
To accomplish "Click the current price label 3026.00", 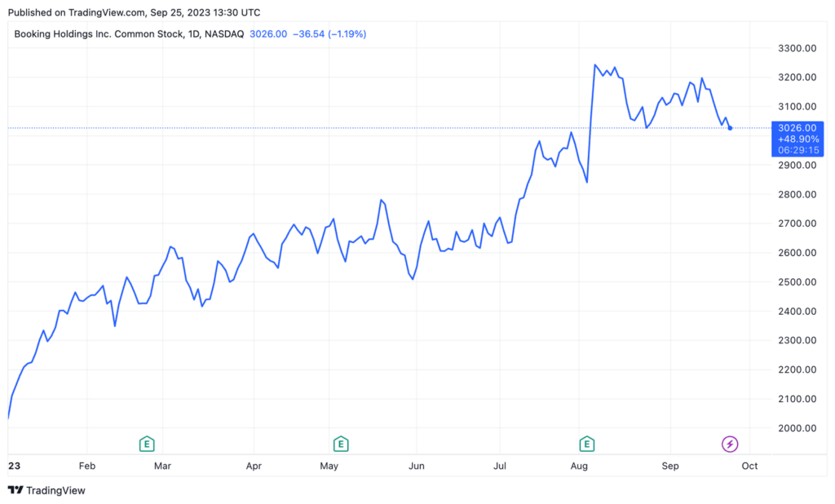I will (x=797, y=128).
